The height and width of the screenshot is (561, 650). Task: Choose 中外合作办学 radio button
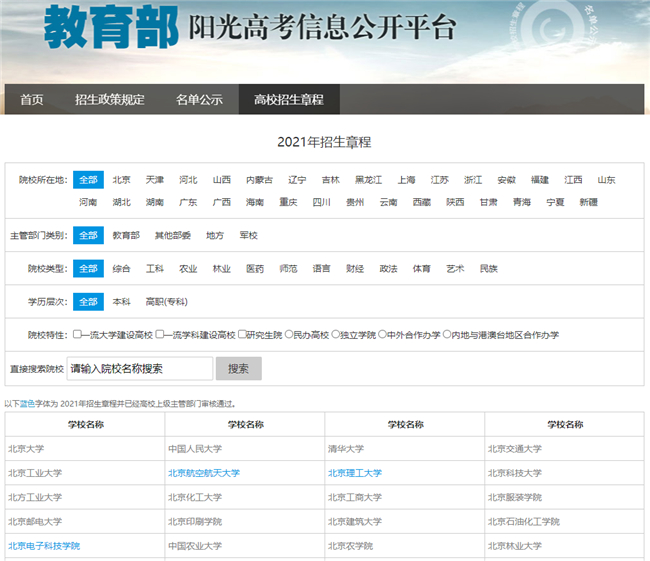383,334
